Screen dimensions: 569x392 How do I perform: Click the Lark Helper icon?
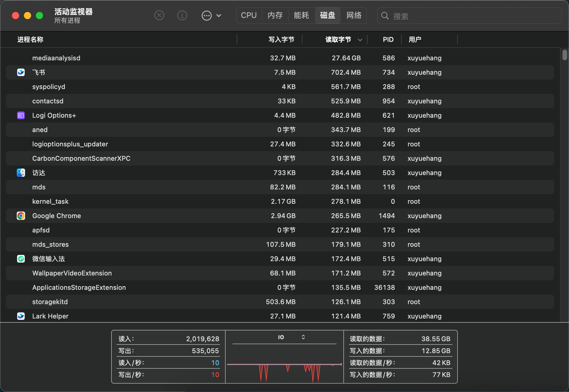pyautogui.click(x=21, y=316)
